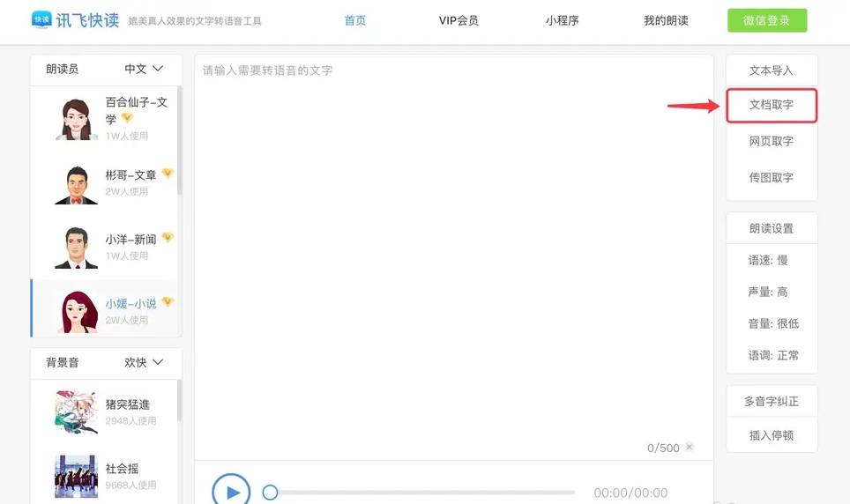Select reader 小媛-小说 avatar
Image resolution: width=850 pixels, height=504 pixels.
tap(76, 312)
